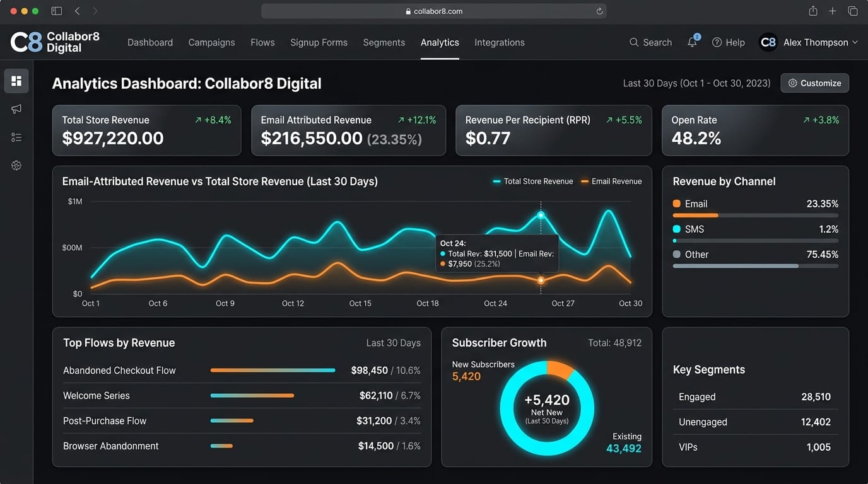Click the gear icon in Customize button
This screenshot has height=484, width=868.
(x=793, y=83)
